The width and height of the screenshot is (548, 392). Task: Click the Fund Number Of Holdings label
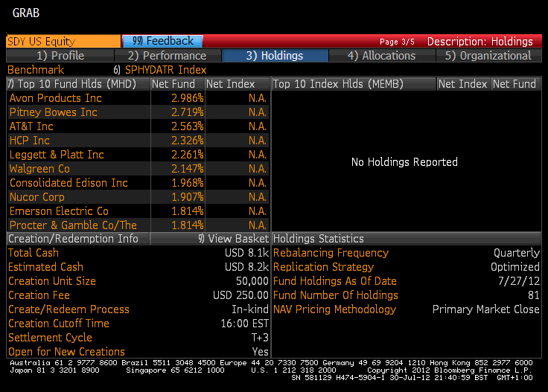[336, 295]
